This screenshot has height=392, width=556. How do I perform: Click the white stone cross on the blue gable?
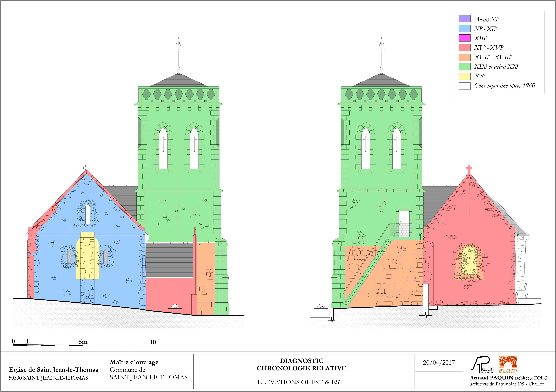point(86,168)
